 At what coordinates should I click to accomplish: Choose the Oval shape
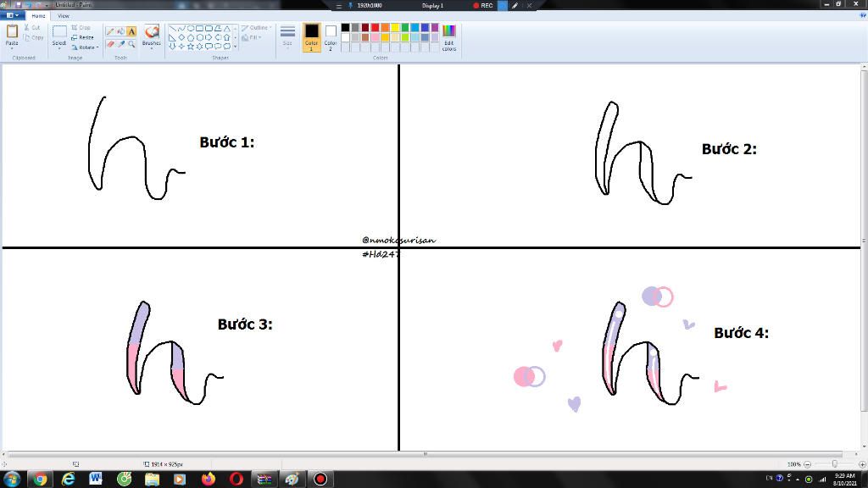pos(191,28)
